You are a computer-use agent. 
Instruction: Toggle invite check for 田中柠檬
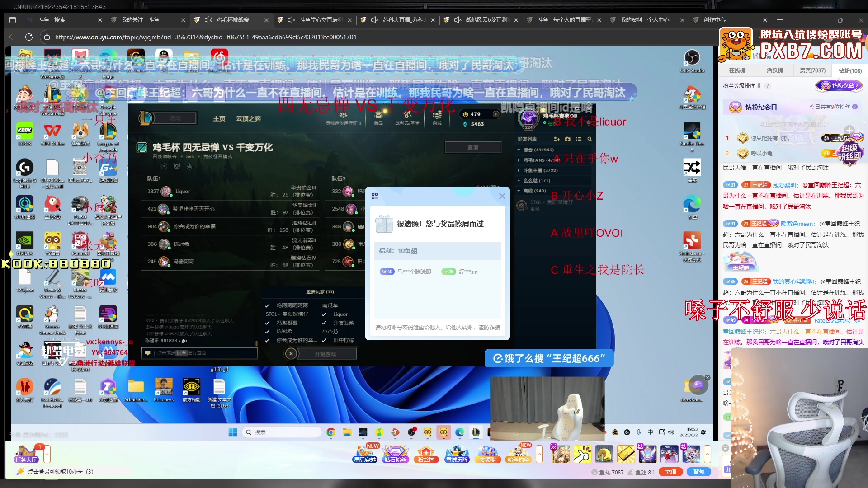point(324,340)
